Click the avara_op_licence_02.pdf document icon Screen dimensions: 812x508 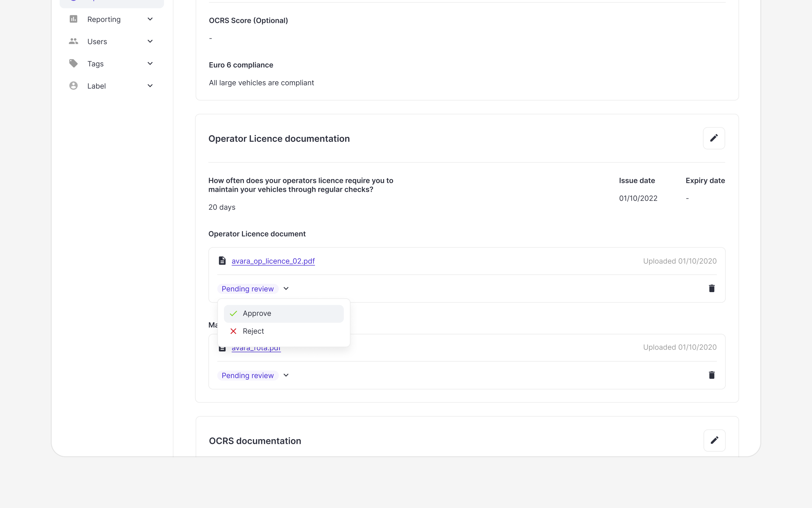222,261
